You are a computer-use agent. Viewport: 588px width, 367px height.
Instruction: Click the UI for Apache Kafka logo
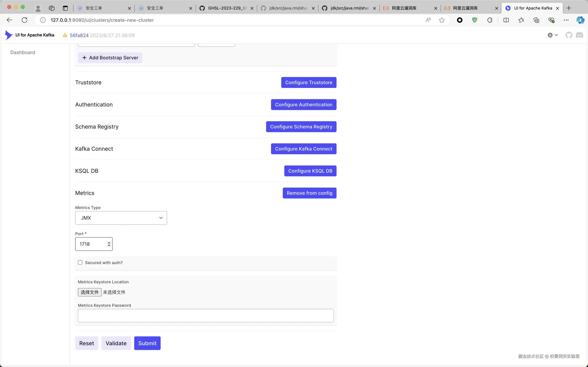30,35
